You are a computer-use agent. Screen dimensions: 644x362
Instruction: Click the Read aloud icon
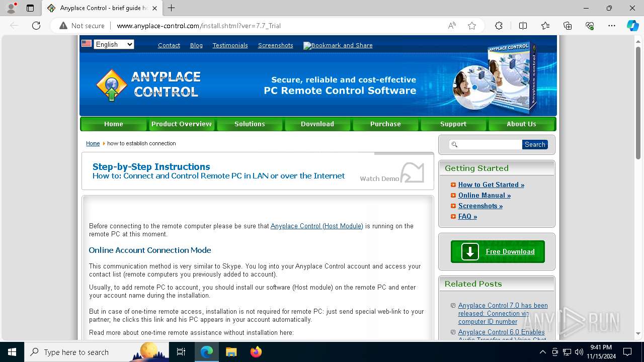[x=452, y=26]
